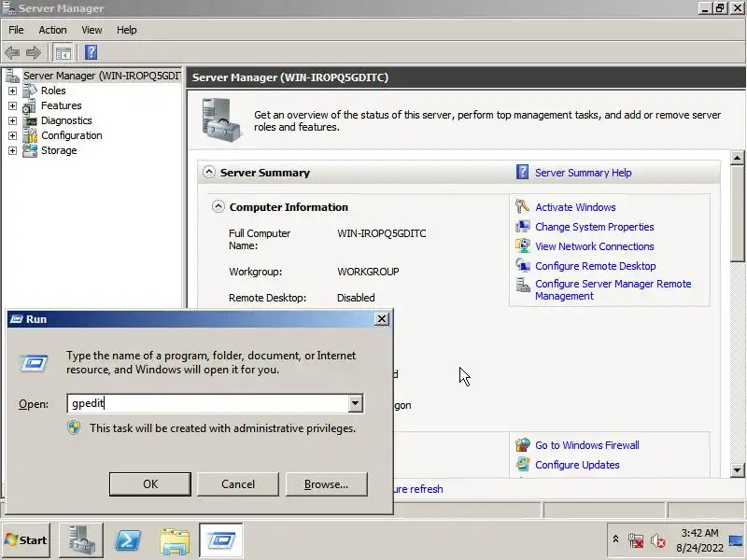Click the scroll down arrow in details pane
The image size is (747, 560).
(737, 470)
